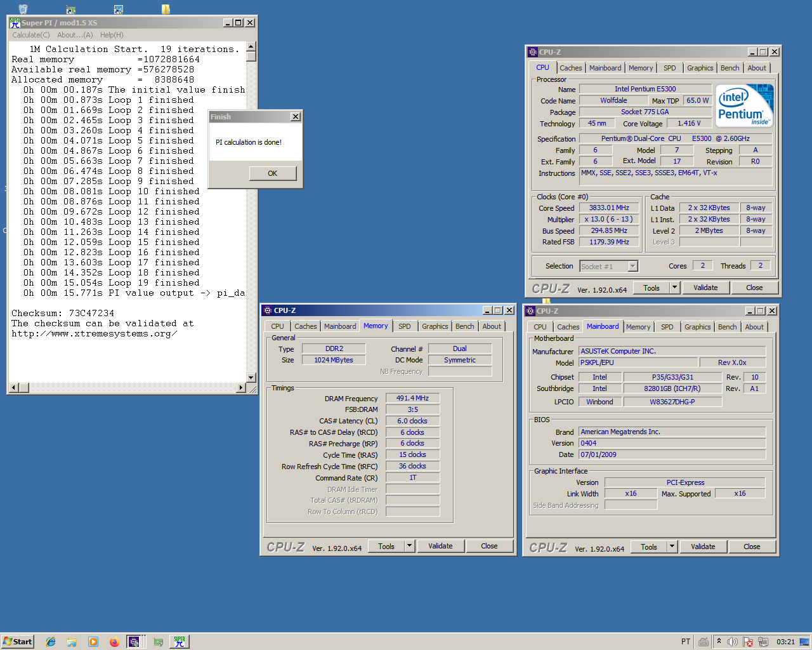The height and width of the screenshot is (650, 812).
Task: Select Memory tab in the CPU-Z CPU window
Action: point(641,68)
